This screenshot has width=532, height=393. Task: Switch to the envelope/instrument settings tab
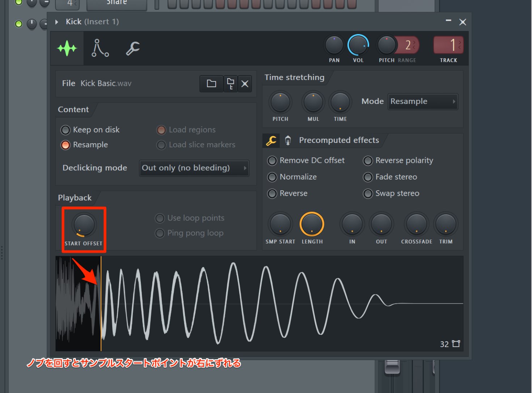(x=100, y=48)
